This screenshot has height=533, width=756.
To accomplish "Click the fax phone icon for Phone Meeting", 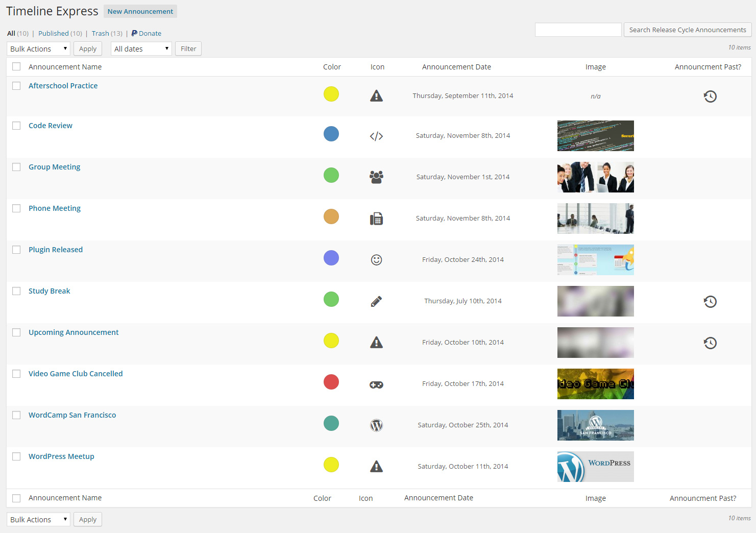I will (376, 219).
